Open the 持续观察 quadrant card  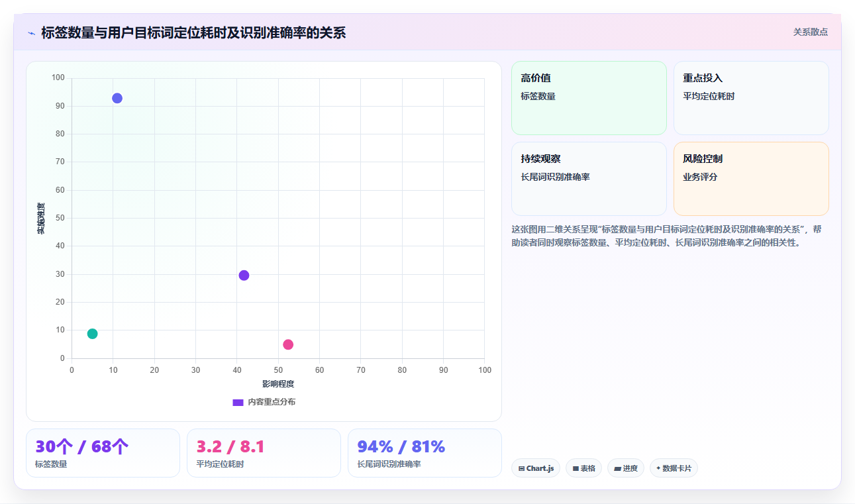589,179
